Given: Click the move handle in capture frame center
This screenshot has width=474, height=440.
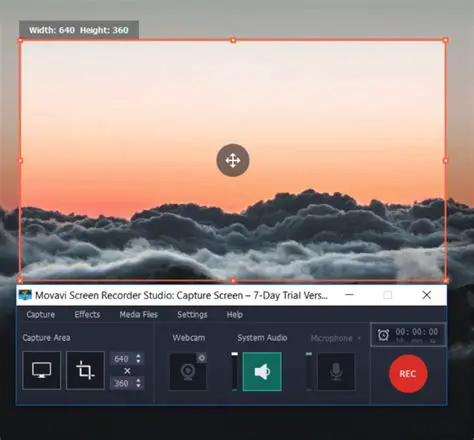Looking at the screenshot, I should (x=233, y=160).
